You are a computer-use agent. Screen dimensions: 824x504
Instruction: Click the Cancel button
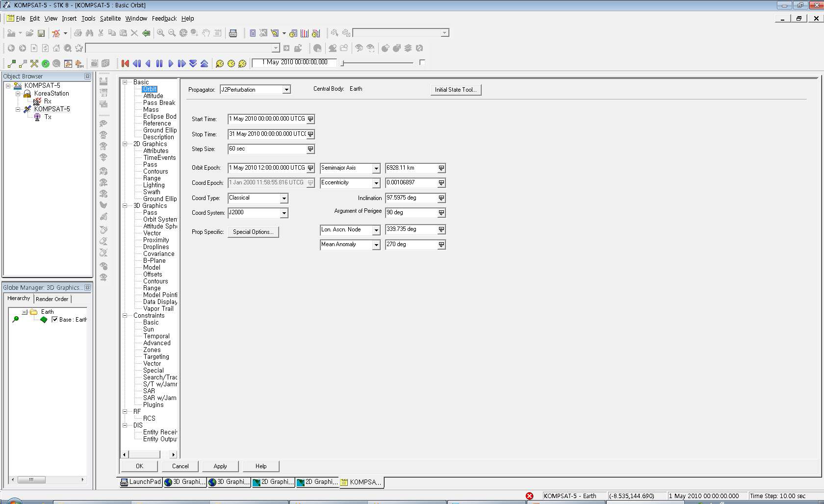(180, 466)
